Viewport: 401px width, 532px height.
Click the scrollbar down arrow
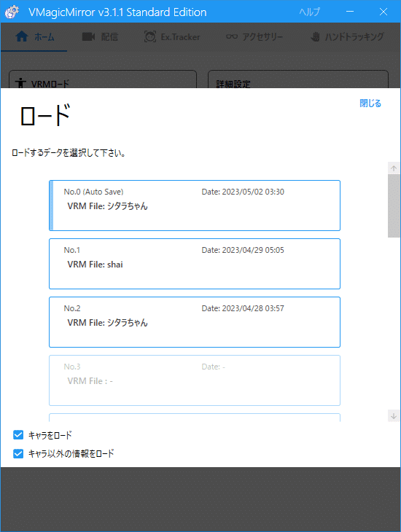394,416
